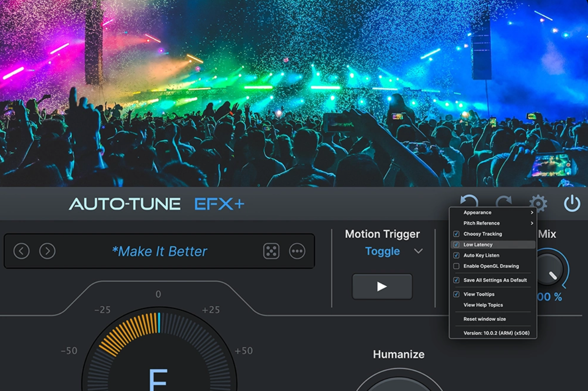This screenshot has width=588, height=391.
Task: Uncheck the Choosy Tracking option
Action: [x=456, y=234]
